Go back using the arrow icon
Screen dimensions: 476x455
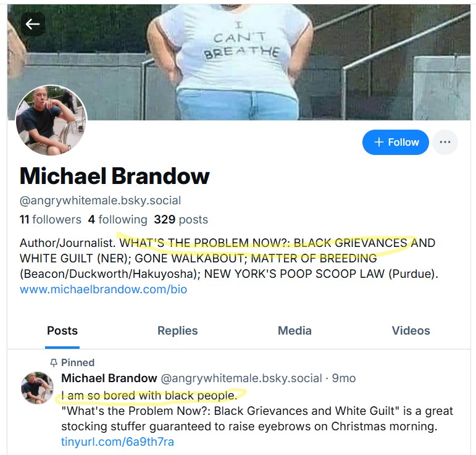point(33,24)
